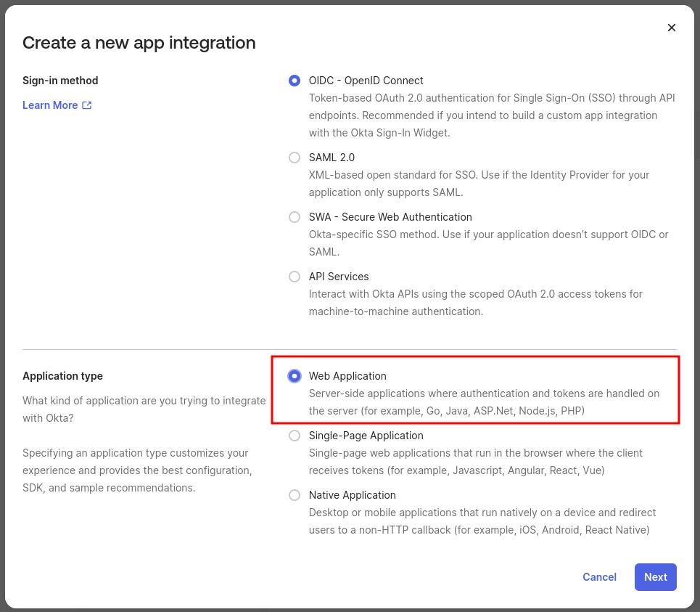
Task: Click the API Services label text
Action: point(338,277)
